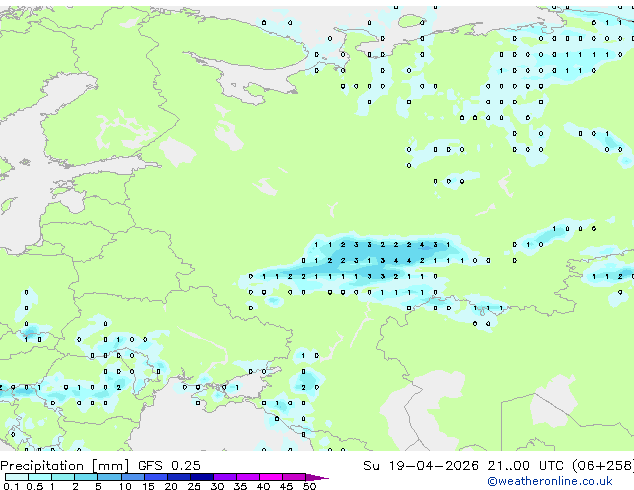Click the arrow tip above 50 mm
The image size is (634, 490).
coord(317,478)
